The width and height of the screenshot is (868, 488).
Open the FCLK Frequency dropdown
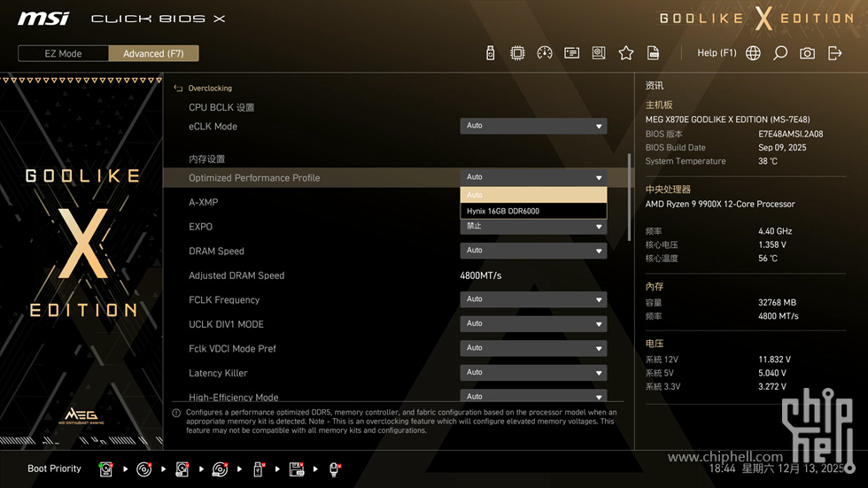coord(533,299)
